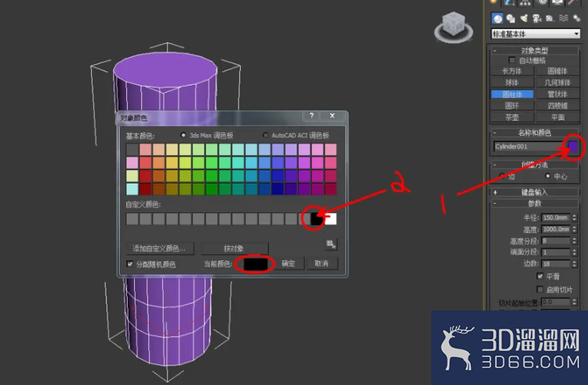588x385 pixels.
Task: Confirm with the 确定 button
Action: tap(288, 263)
